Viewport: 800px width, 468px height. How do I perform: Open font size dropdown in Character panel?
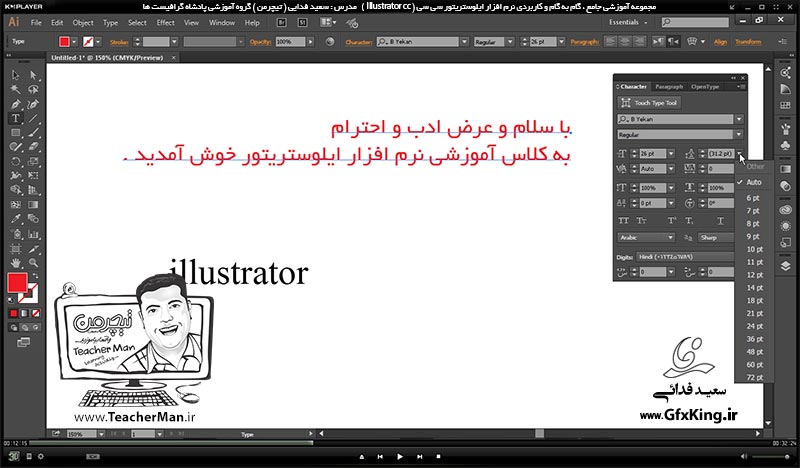tap(671, 153)
